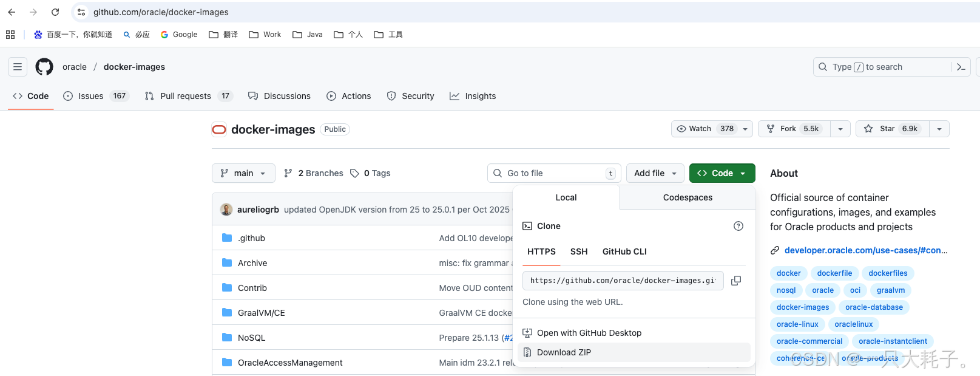Choose Open with GitHub Desktop

(634, 333)
